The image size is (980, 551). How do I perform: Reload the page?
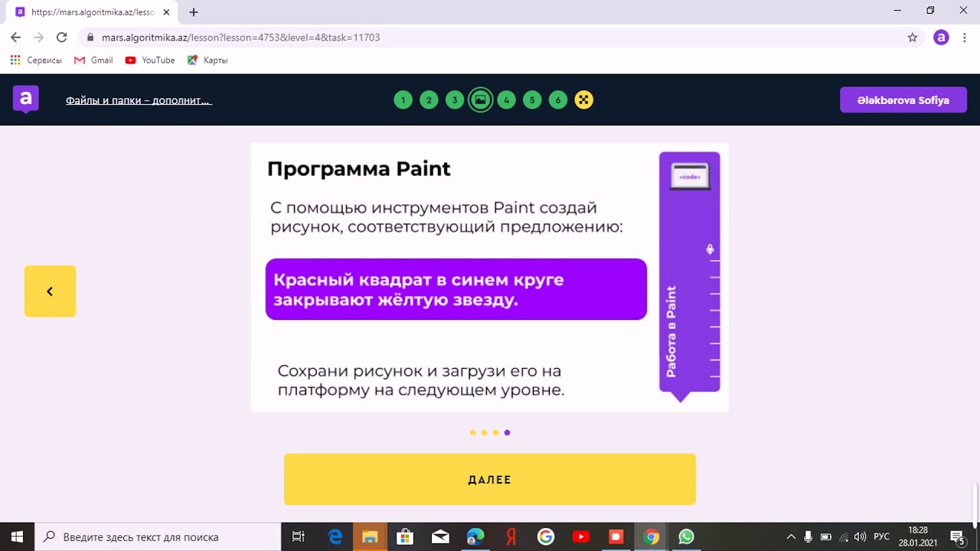62,37
